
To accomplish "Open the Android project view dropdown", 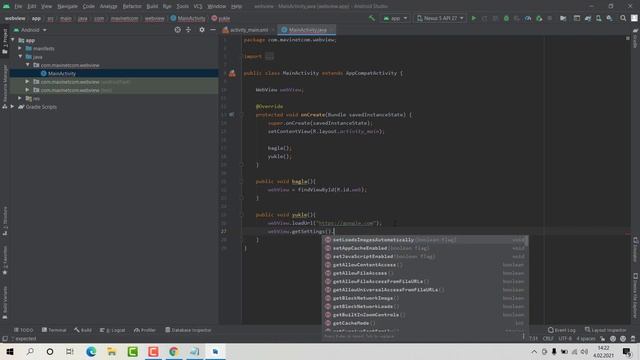I will (30, 30).
